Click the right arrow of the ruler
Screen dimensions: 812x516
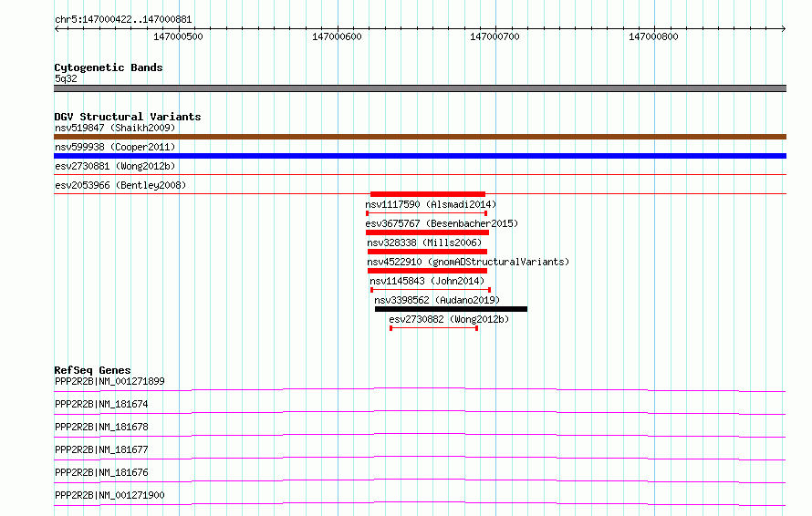click(783, 28)
